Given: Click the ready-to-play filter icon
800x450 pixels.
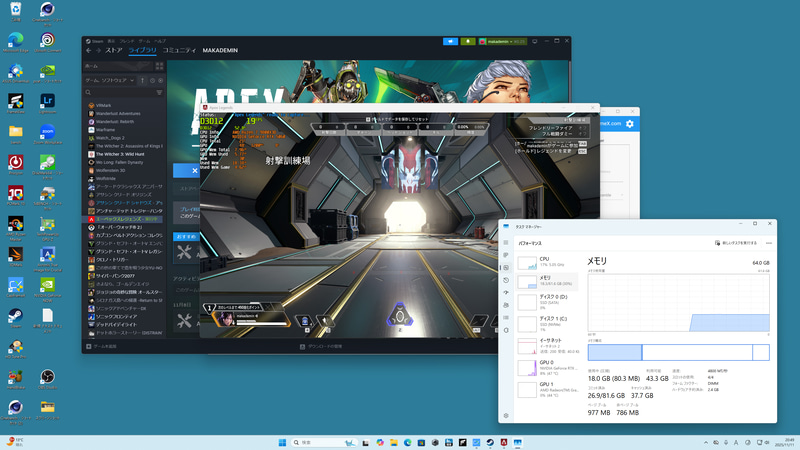Looking at the screenshot, I should [160, 81].
